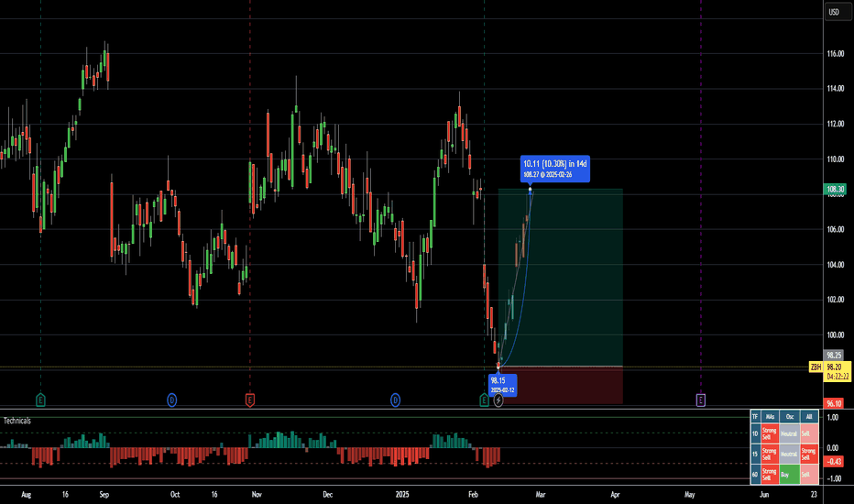Viewport: 854px width, 504px height.
Task: Click the 15 timeframe row label
Action: tap(755, 454)
